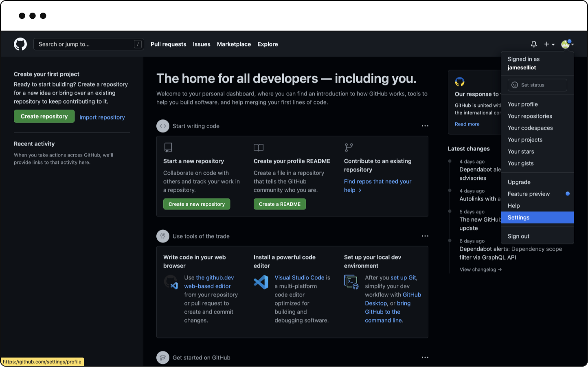Screen dimensions: 588x367
Task: Click the Create a README button
Action: pos(280,204)
